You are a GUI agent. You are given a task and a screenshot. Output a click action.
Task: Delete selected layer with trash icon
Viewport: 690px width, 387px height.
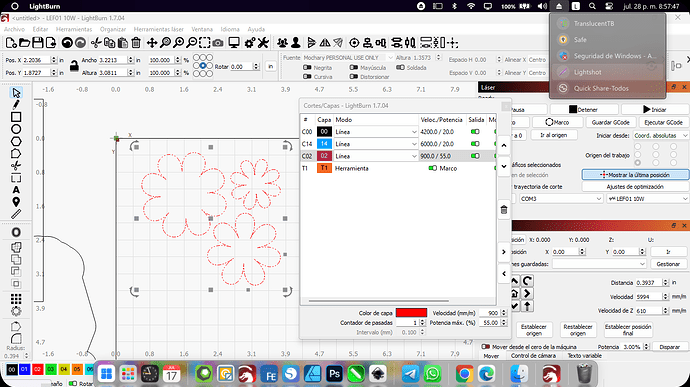point(504,210)
